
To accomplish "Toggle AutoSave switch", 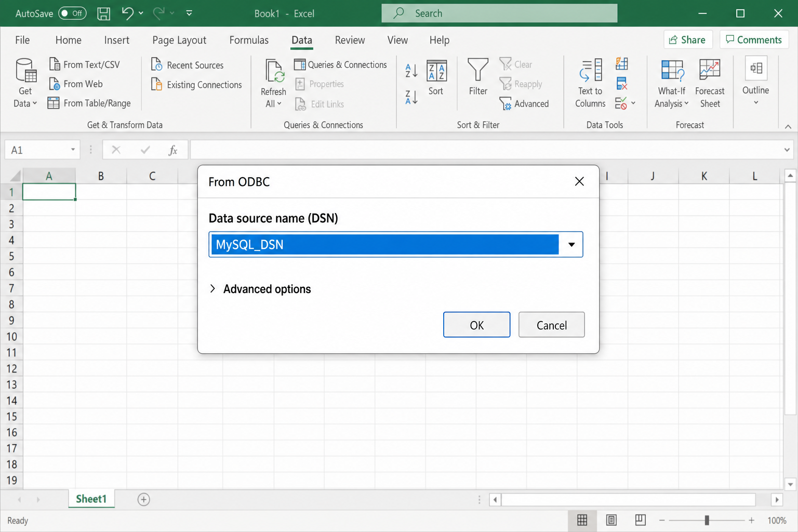I will coord(72,13).
